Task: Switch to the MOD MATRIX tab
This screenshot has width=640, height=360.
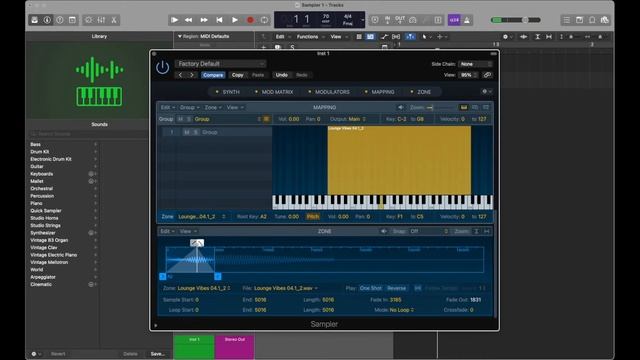Action: pos(274,92)
